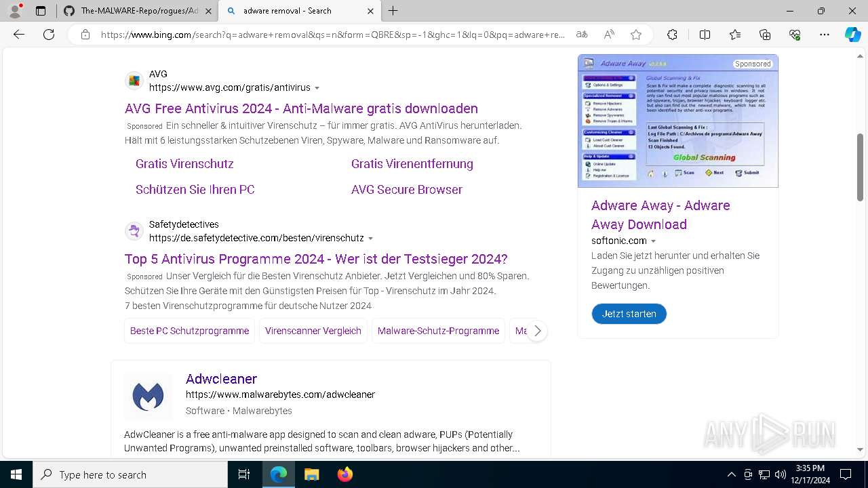Open the AVG Secure Browser sitelink
The height and width of the screenshot is (488, 868).
407,190
